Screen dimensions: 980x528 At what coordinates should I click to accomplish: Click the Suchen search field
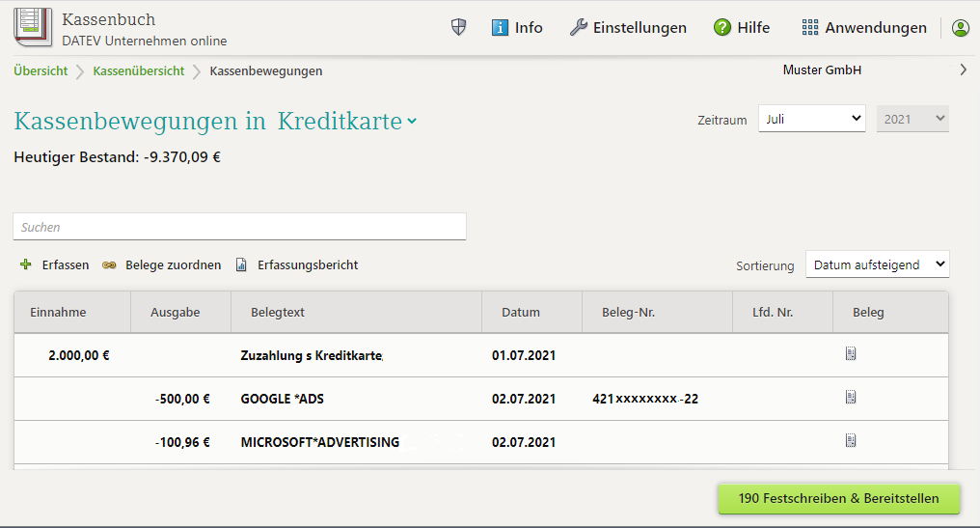coord(239,227)
